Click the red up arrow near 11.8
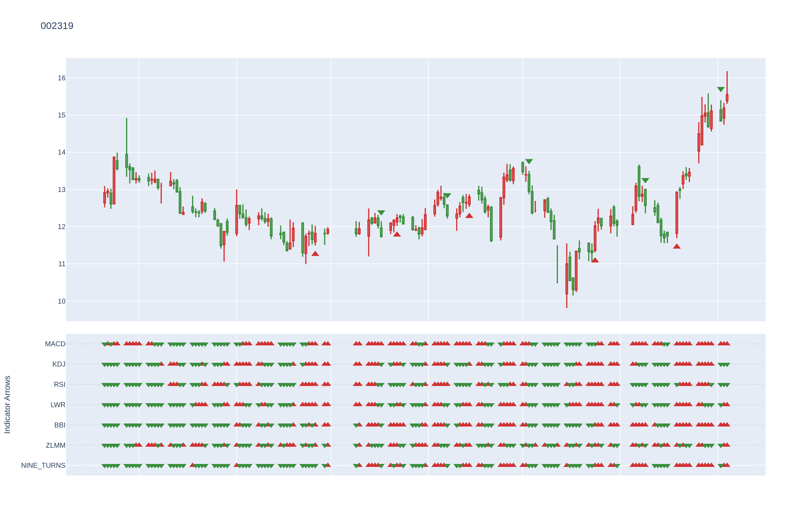This screenshot has height=522, width=812. (x=397, y=234)
